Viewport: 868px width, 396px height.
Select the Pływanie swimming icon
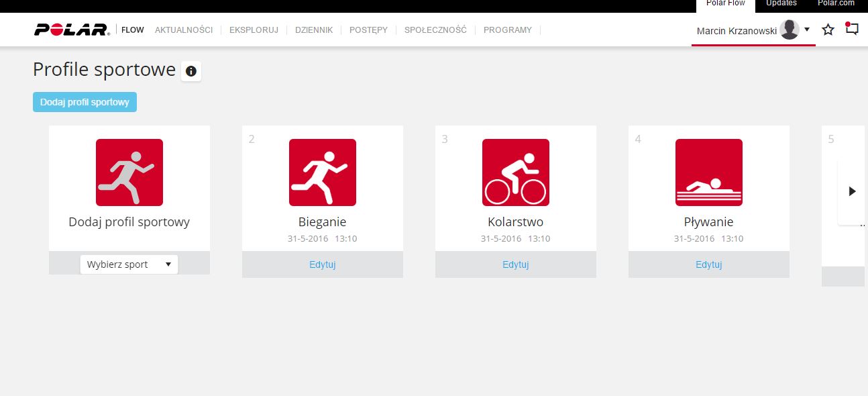coord(709,172)
